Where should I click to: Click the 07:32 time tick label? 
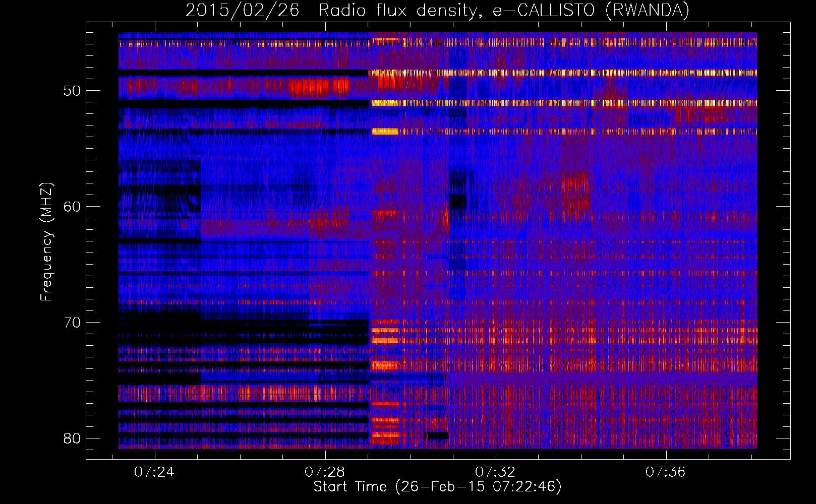495,472
